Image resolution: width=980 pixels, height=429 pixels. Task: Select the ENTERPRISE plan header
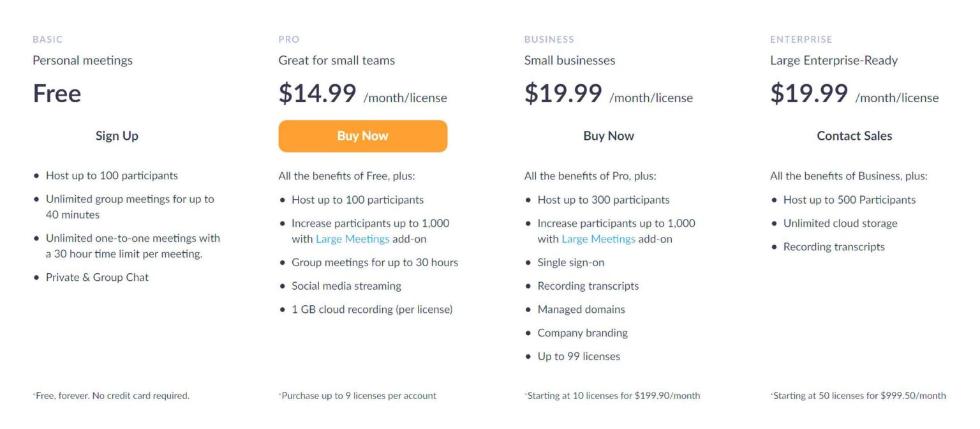click(x=801, y=39)
